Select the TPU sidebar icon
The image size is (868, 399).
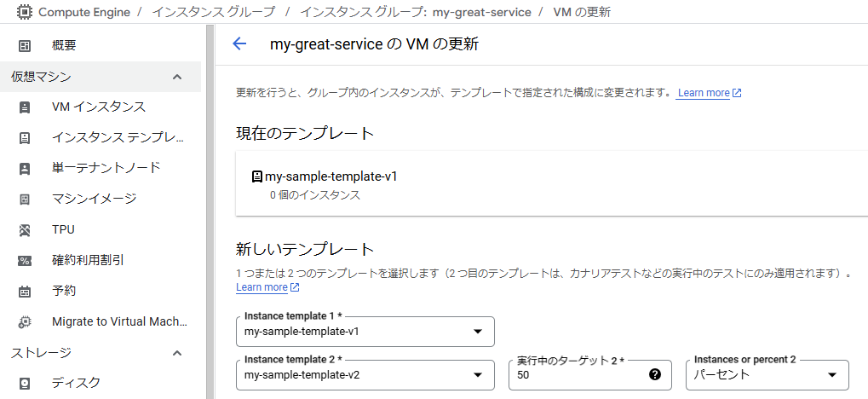[x=25, y=230]
